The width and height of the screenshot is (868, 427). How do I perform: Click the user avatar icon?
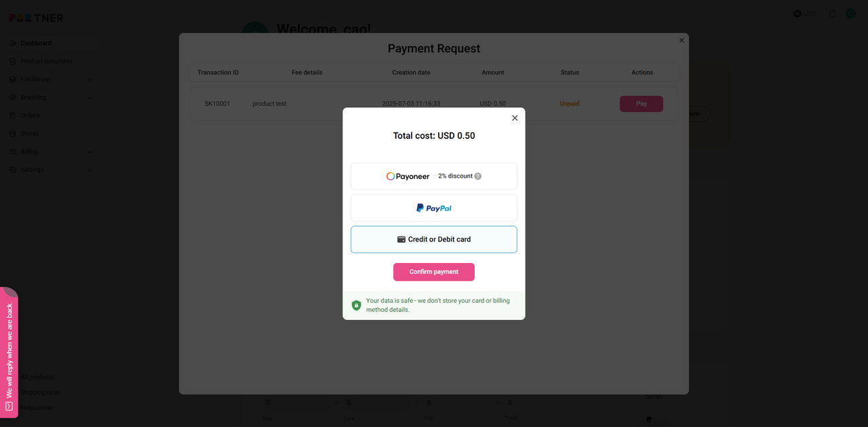coord(850,14)
